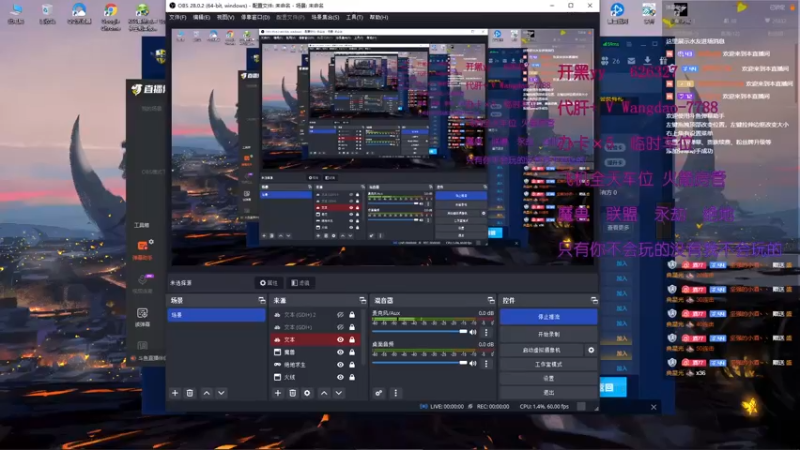This screenshot has height=450, width=800.
Task: Click the CPU 60.00 fps status text
Action: pyautogui.click(x=544, y=407)
